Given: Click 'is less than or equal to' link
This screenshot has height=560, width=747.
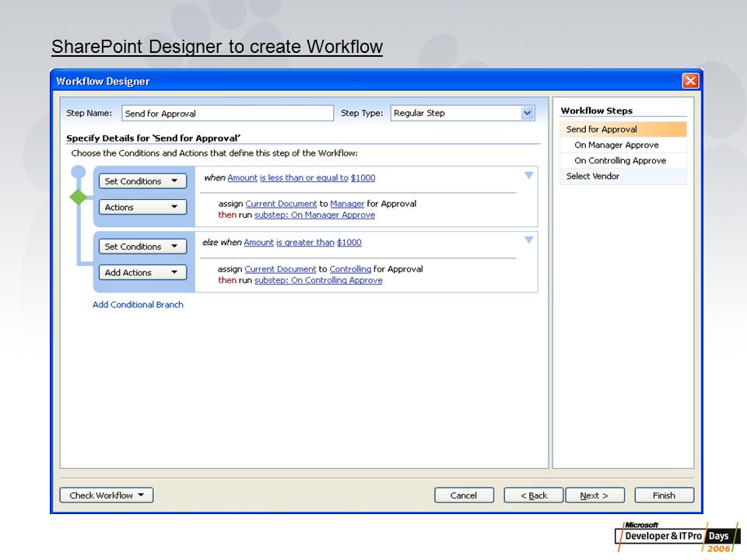Looking at the screenshot, I should click(x=304, y=177).
